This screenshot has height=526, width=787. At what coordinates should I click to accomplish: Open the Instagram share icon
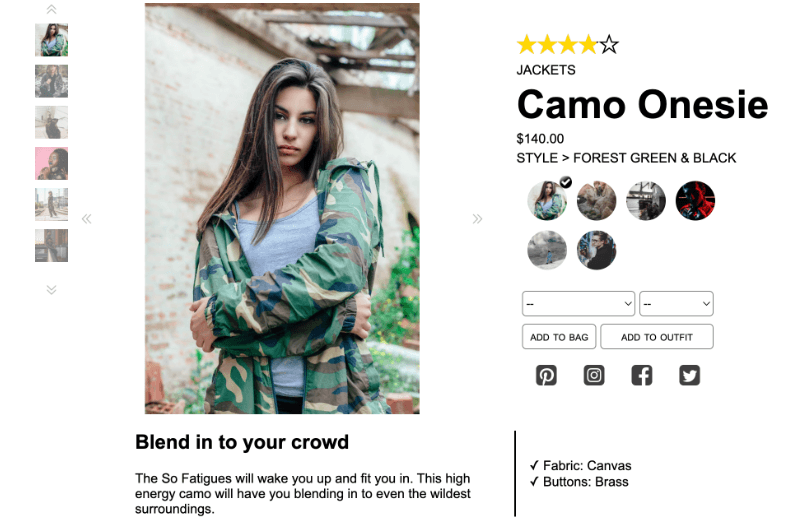594,375
